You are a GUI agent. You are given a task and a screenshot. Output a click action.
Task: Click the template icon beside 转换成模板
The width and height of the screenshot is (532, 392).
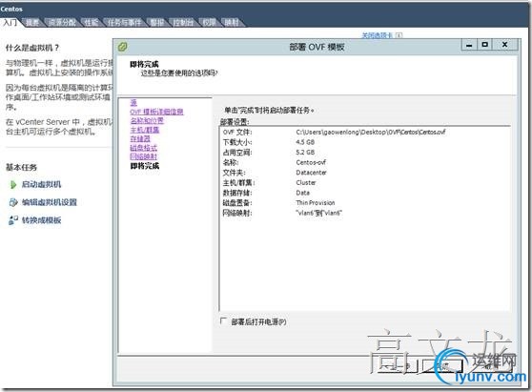[13, 220]
